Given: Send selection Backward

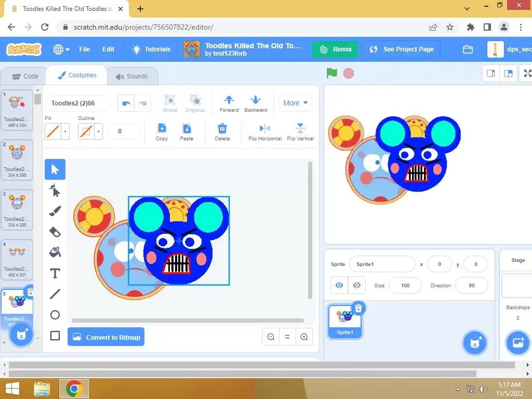Looking at the screenshot, I should coord(256,103).
